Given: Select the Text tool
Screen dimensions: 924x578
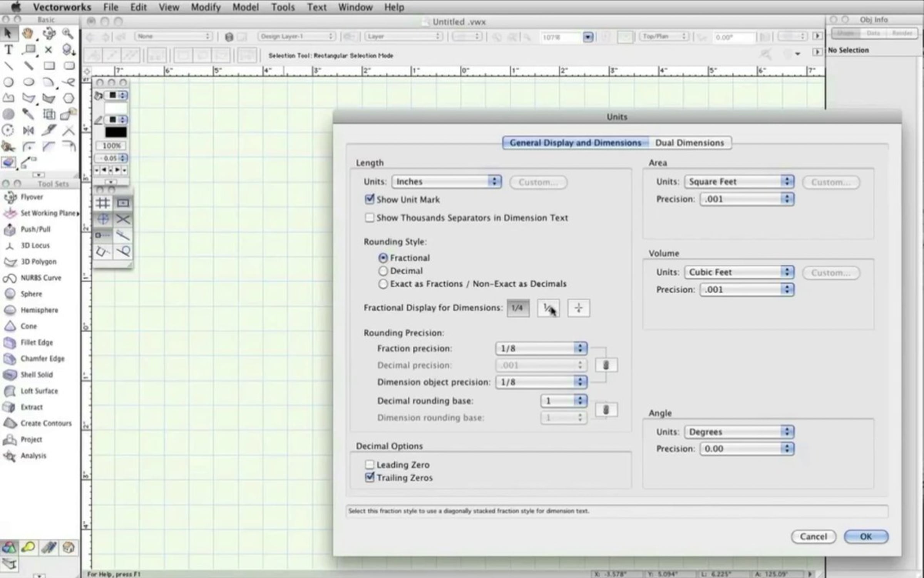Looking at the screenshot, I should [8, 50].
